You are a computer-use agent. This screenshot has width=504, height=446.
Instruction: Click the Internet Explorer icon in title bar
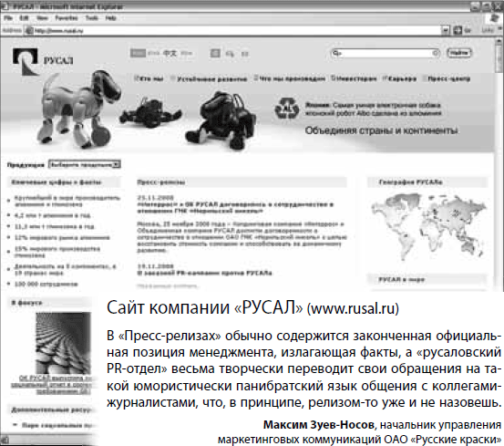(5, 6)
